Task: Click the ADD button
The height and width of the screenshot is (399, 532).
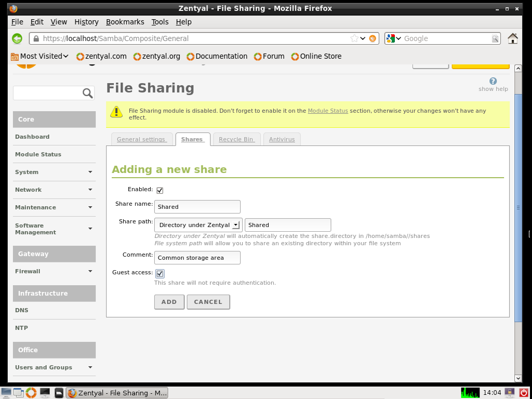Action: tap(169, 302)
